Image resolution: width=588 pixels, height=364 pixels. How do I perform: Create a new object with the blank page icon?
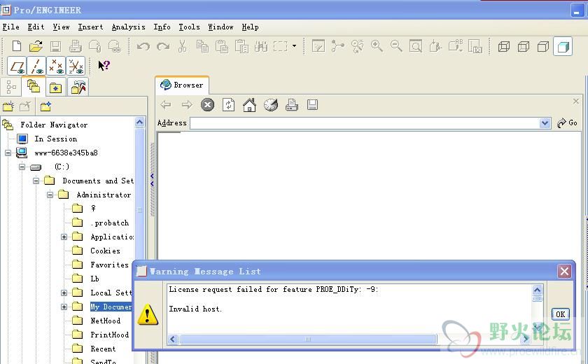click(x=17, y=46)
